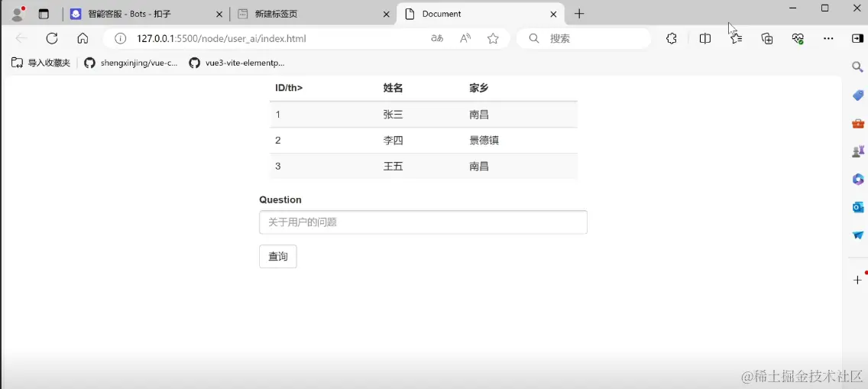The height and width of the screenshot is (389, 868).
Task: Close the Document tab
Action: 552,15
